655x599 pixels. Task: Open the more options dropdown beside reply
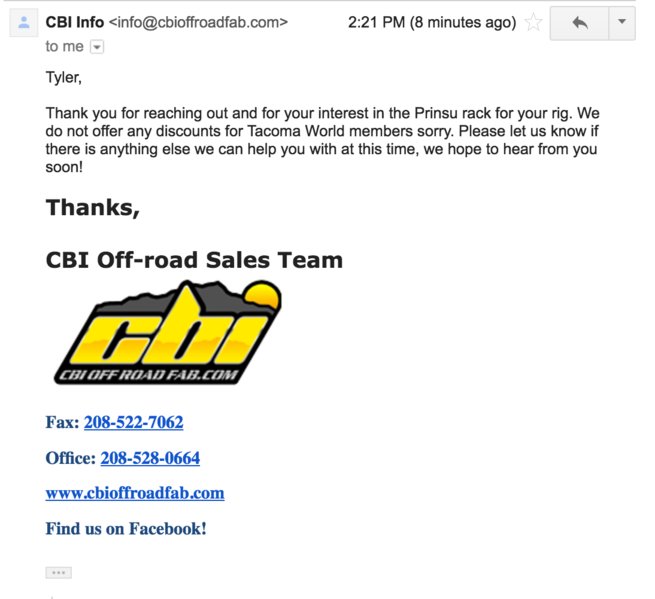(622, 23)
